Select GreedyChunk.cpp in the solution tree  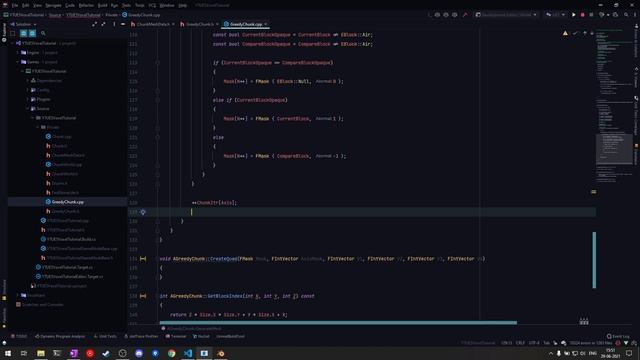(67, 202)
